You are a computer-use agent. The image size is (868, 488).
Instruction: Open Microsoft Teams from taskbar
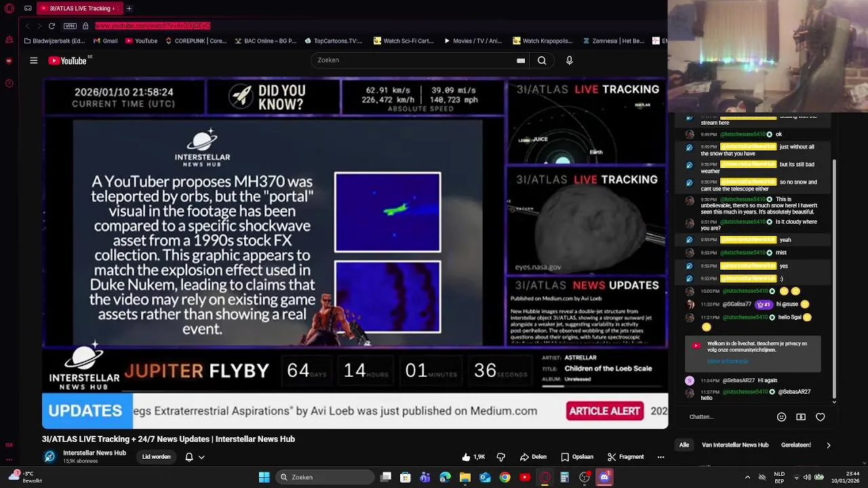point(425,477)
